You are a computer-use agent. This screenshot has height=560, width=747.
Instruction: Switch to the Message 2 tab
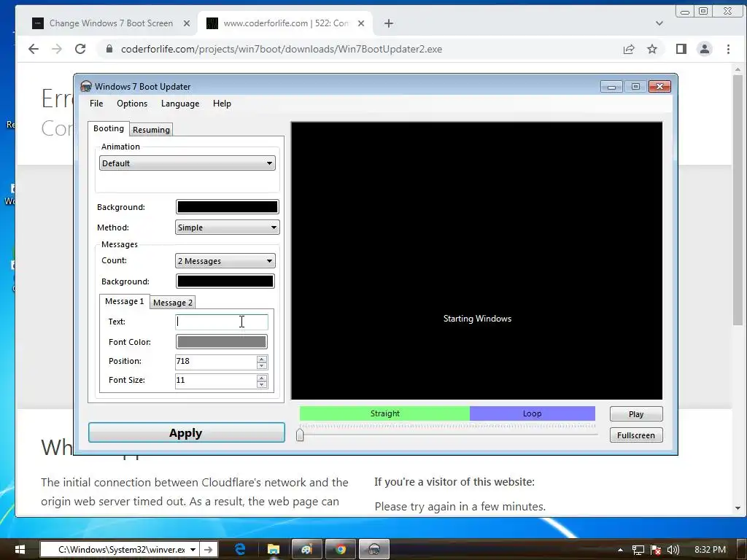pyautogui.click(x=172, y=303)
